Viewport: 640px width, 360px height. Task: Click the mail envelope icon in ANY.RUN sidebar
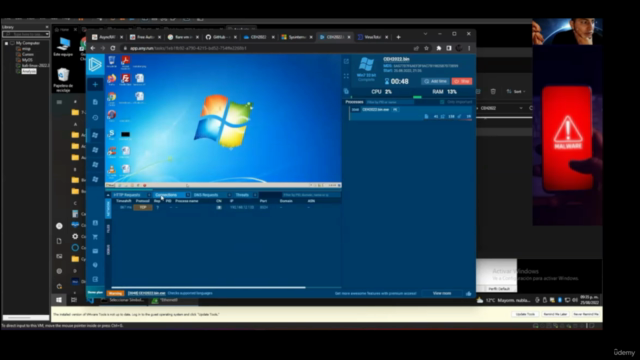(95, 251)
